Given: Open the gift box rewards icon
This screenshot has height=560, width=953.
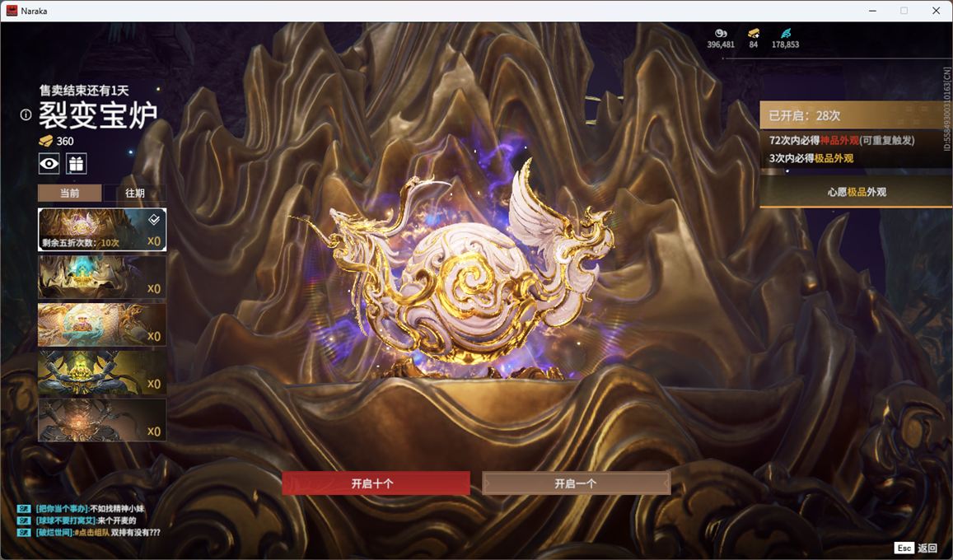Looking at the screenshot, I should [77, 163].
